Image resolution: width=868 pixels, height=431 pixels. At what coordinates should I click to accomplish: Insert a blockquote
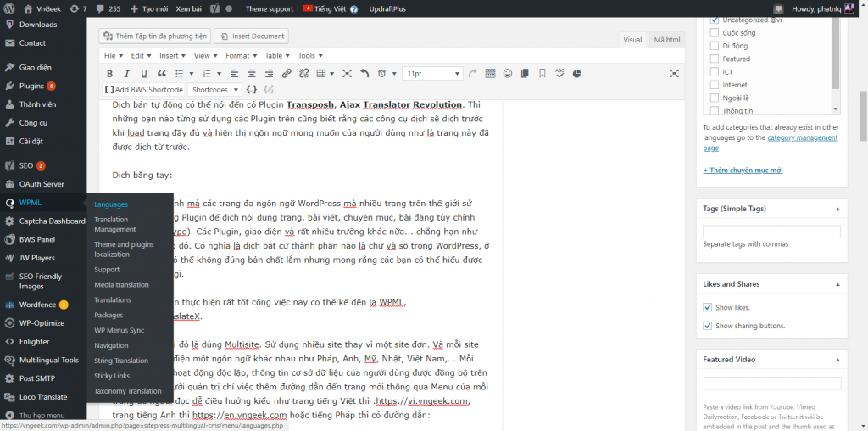pos(162,73)
